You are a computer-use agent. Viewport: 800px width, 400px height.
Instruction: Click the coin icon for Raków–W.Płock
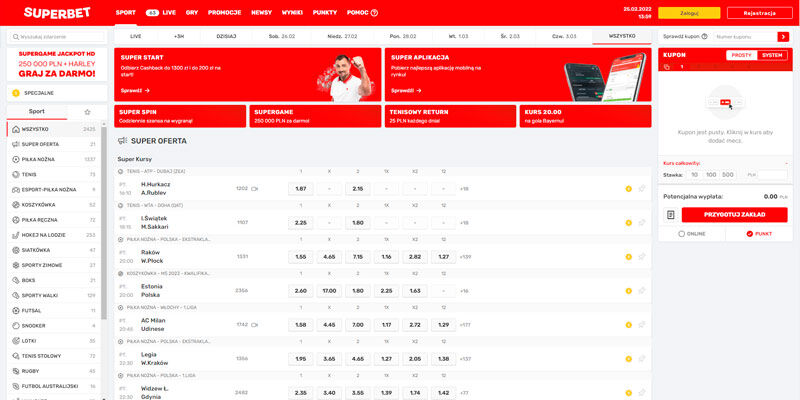pos(629,257)
